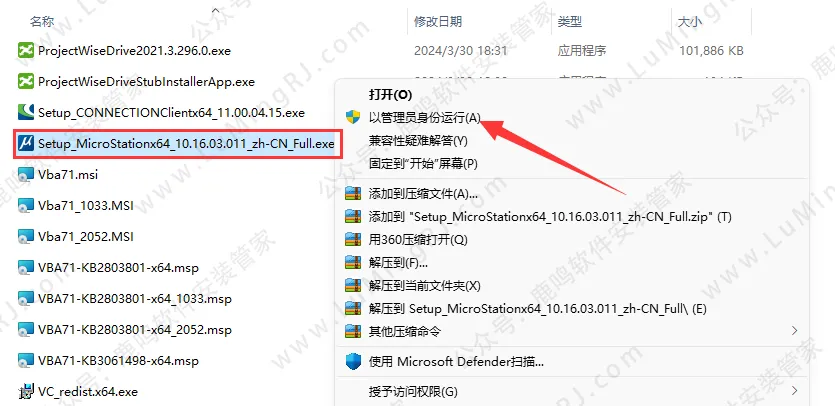Click the ProjectWiseDrive2021.3.296.0.exe file icon
Screen dimensions: 835x406
point(25,51)
